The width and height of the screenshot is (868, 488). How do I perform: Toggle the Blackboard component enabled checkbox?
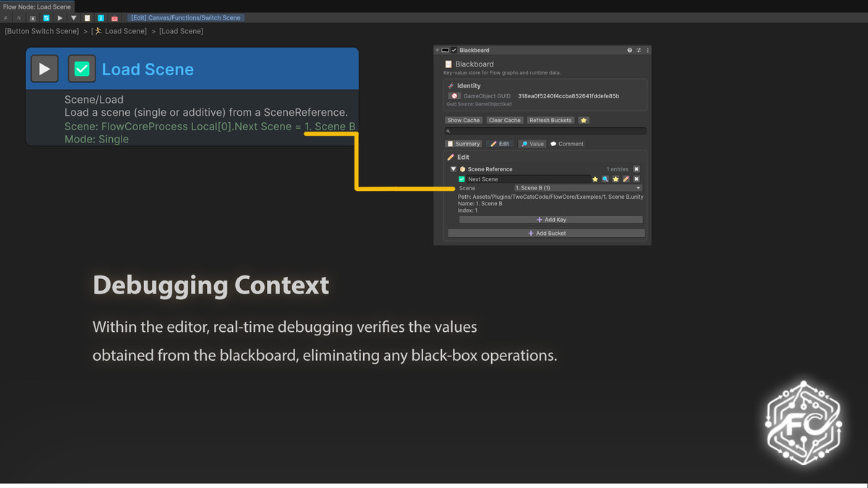pyautogui.click(x=454, y=51)
